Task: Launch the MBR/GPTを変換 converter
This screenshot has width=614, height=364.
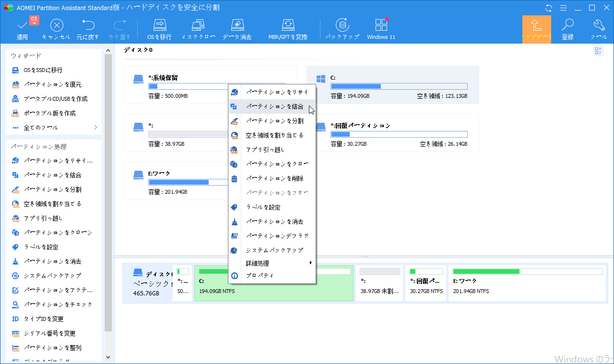Action: point(288,29)
